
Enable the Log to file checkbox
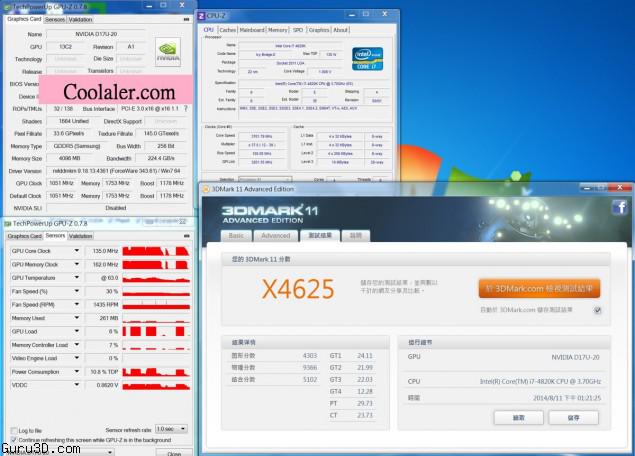[x=13, y=430]
